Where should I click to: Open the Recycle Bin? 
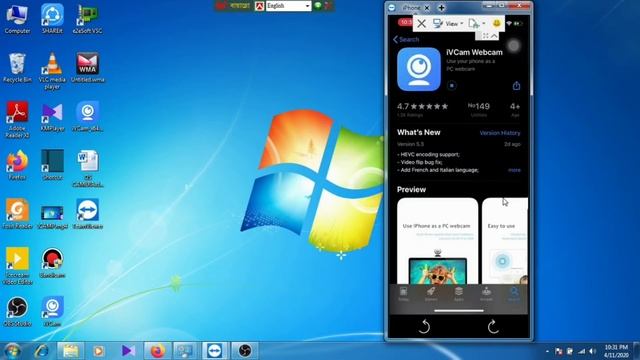point(17,68)
